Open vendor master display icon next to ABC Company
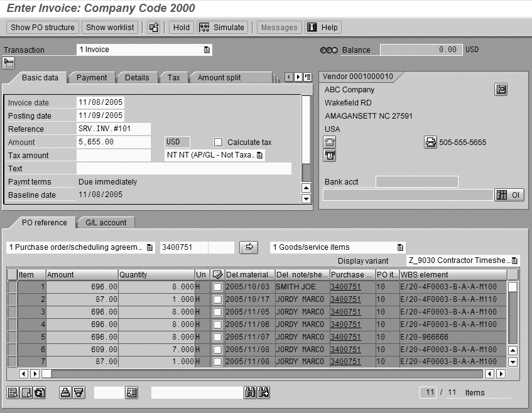Image resolution: width=532 pixels, height=413 pixels. pos(501,90)
